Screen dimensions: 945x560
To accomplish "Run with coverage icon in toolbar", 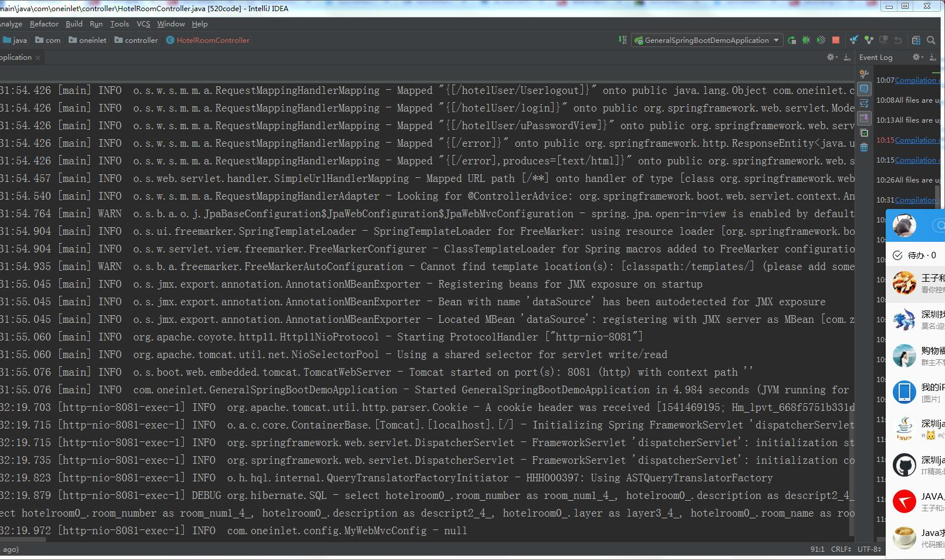I will (x=821, y=40).
